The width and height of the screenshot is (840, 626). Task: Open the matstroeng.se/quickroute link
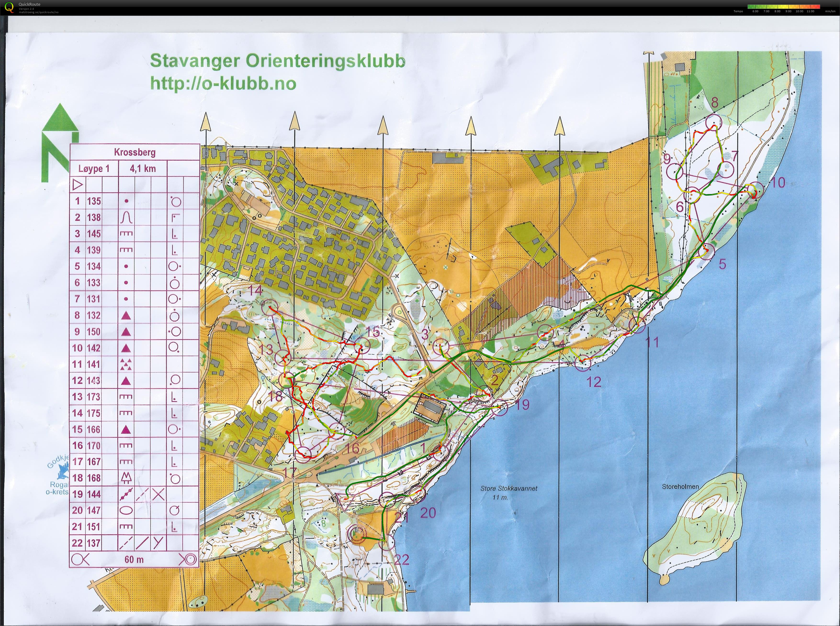[x=38, y=12]
